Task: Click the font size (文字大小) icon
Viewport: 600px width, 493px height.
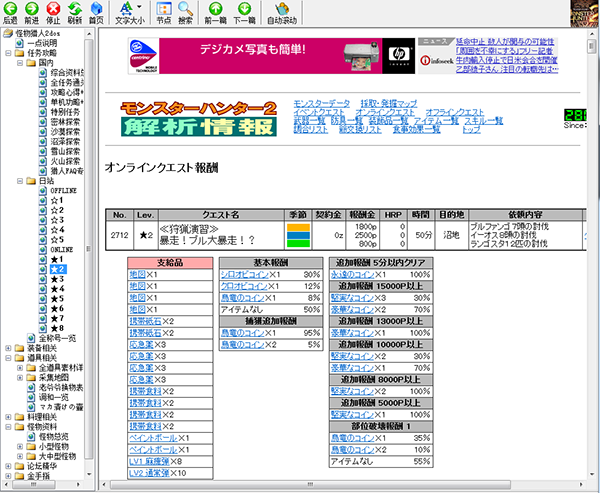Action: pyautogui.click(x=126, y=8)
